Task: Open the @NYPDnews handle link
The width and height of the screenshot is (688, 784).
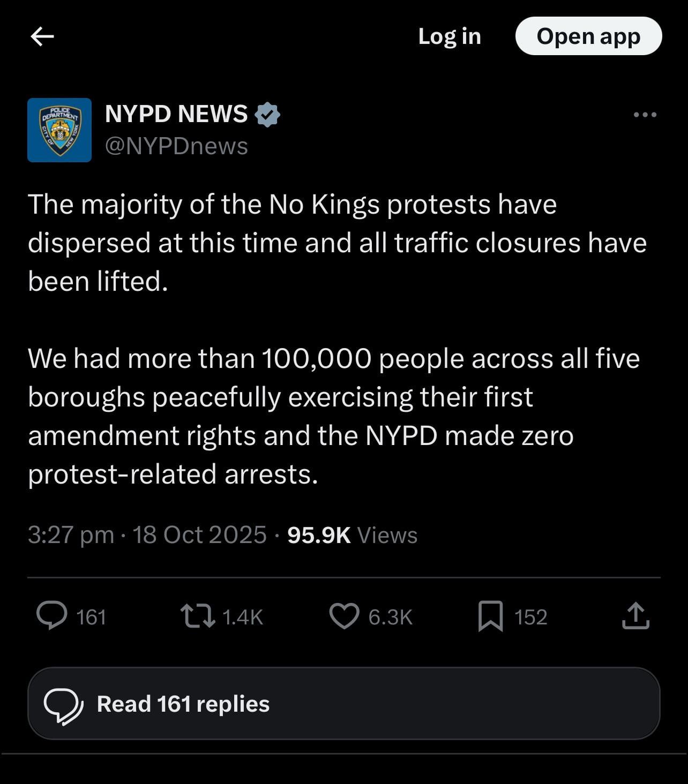Action: tap(176, 146)
